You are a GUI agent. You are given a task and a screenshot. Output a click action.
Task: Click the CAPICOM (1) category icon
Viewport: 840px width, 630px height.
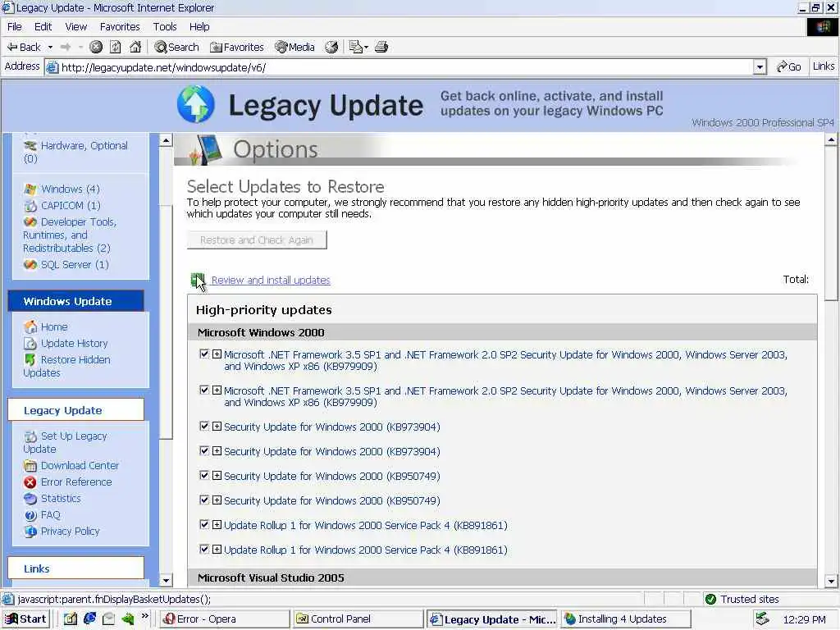(30, 206)
